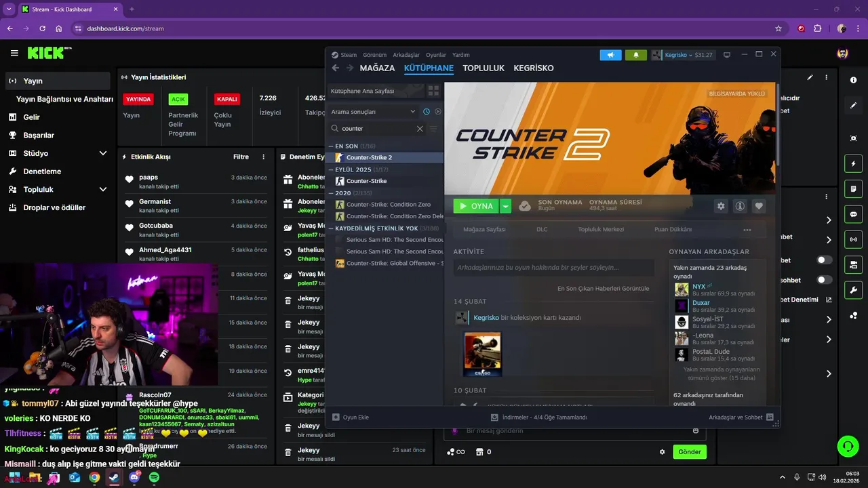868x488 pixels.
Task: Click the notes document icon in right rail
Action: tap(853, 188)
